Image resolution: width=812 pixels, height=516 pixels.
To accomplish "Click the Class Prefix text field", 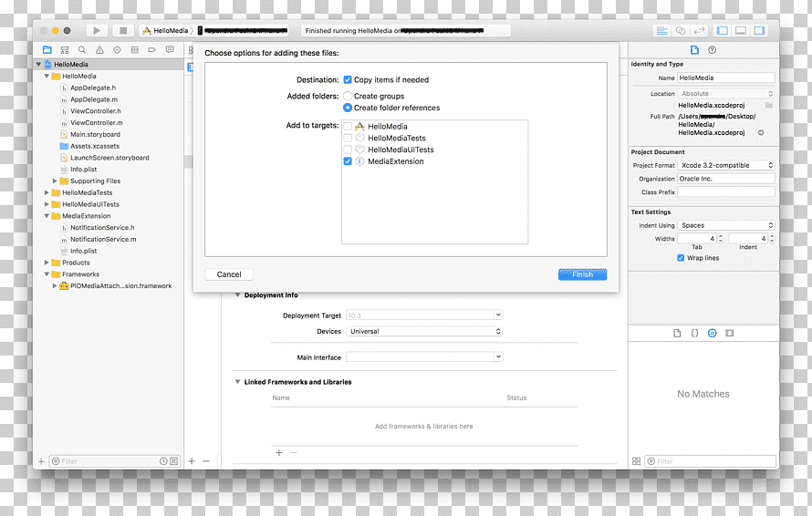I will [x=726, y=192].
